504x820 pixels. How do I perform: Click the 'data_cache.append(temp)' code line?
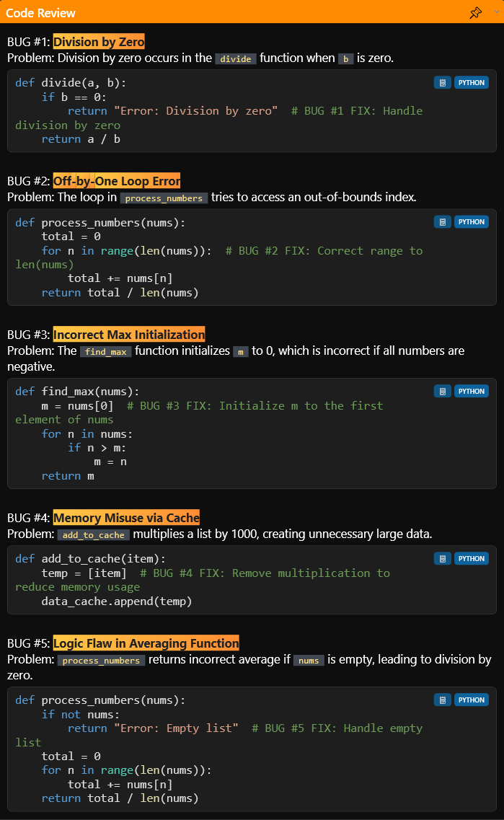pyautogui.click(x=117, y=601)
